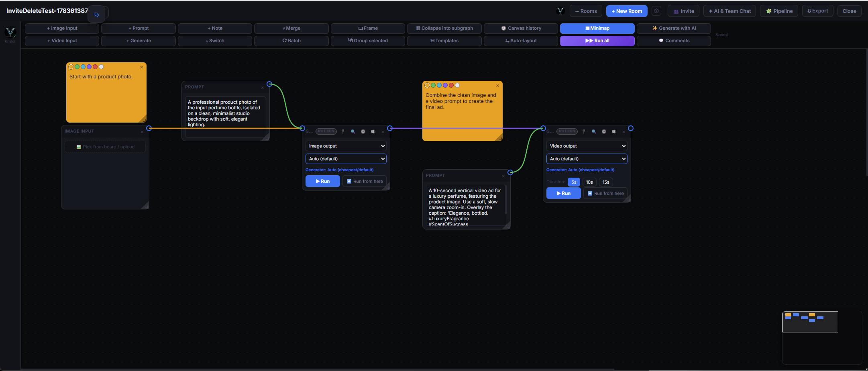The width and height of the screenshot is (868, 371).
Task: Add a Video Input node
Action: click(x=62, y=41)
